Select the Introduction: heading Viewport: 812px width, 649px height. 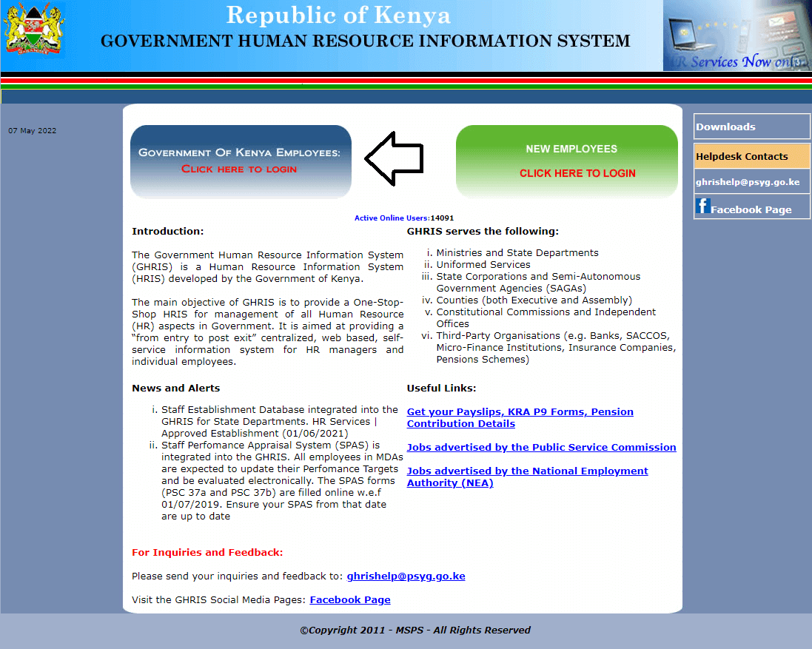click(x=168, y=232)
